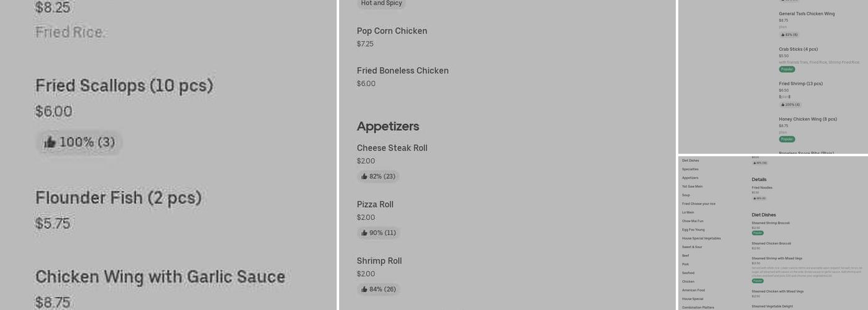Select Sweet & Sour in sidebar list
The width and height of the screenshot is (868, 310).
coord(692,247)
